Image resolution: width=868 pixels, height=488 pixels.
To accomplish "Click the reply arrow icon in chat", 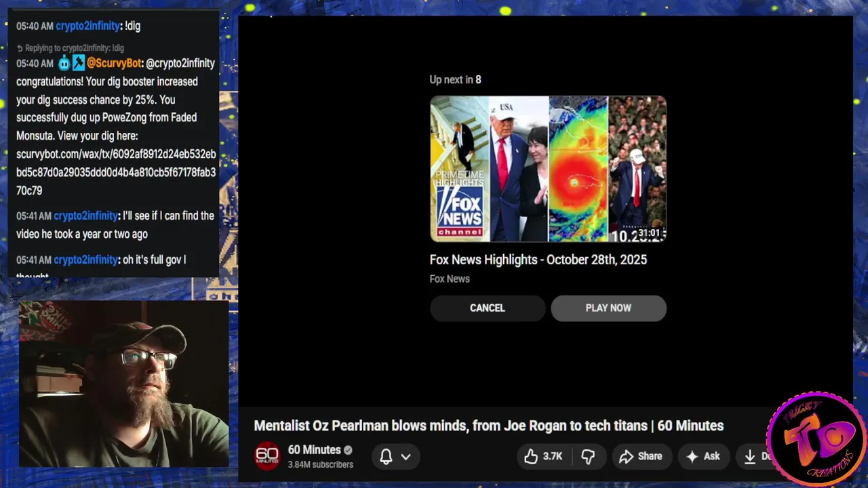I will [x=20, y=48].
